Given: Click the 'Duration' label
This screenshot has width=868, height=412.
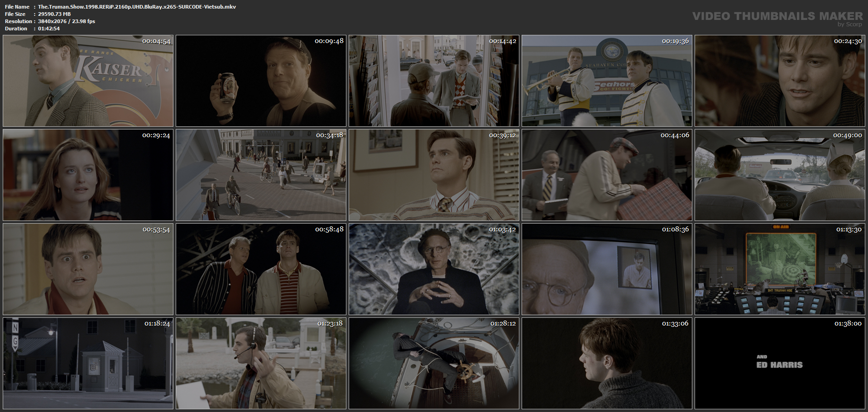Looking at the screenshot, I should pyautogui.click(x=16, y=29).
